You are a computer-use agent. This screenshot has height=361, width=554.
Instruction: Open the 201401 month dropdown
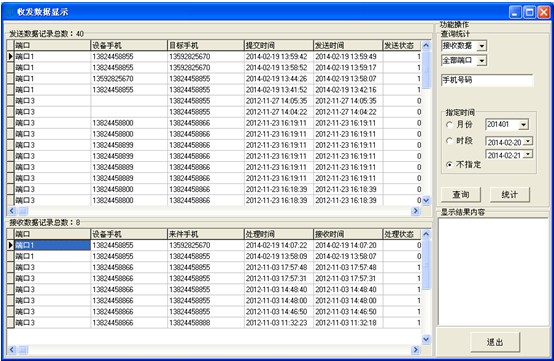click(x=524, y=124)
